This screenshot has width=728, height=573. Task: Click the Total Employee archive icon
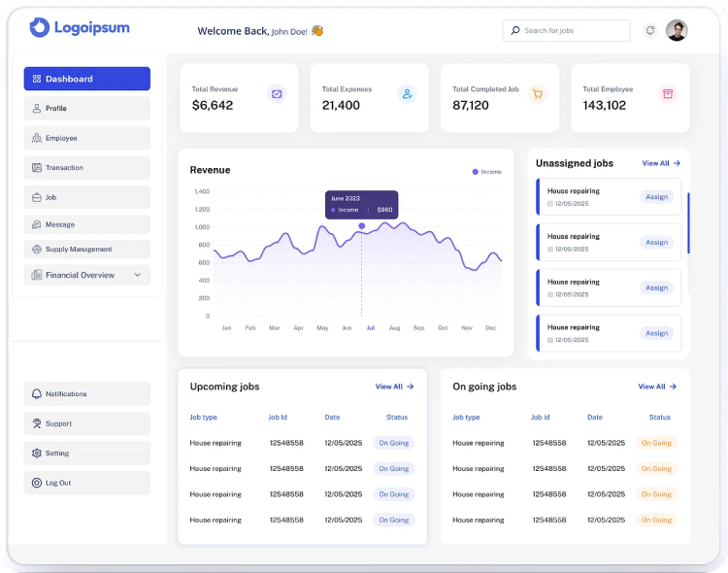(667, 94)
